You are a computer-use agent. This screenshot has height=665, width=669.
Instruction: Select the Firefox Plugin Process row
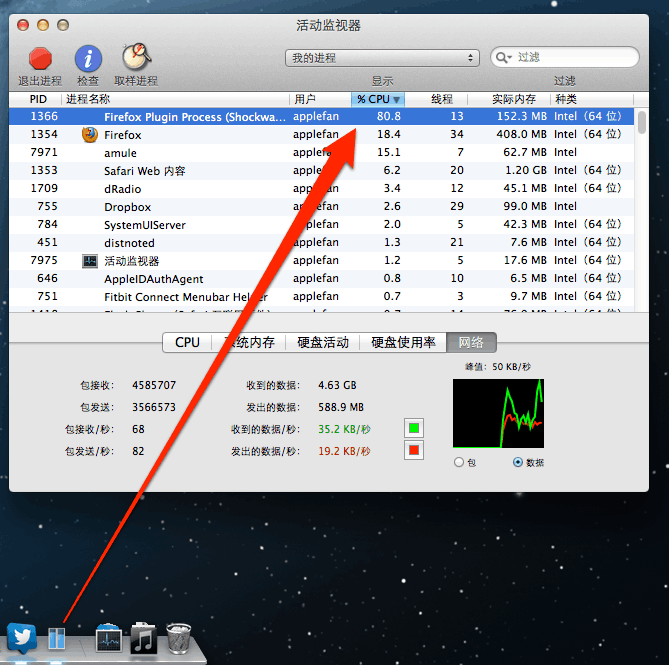(322, 116)
